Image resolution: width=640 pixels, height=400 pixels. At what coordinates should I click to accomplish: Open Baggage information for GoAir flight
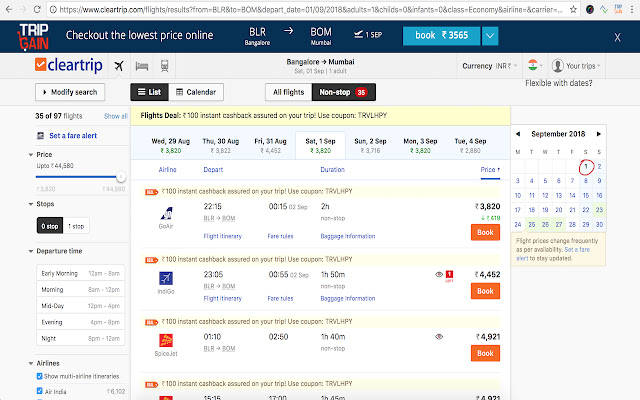[x=348, y=236]
